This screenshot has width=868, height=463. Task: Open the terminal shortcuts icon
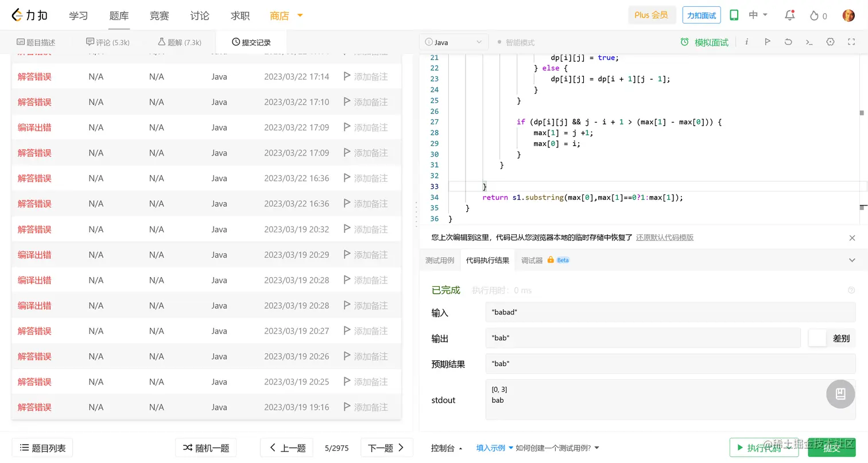[x=809, y=41]
